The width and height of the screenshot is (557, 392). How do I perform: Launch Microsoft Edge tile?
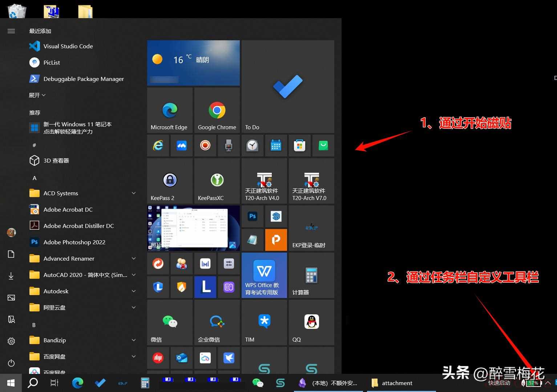coord(170,110)
